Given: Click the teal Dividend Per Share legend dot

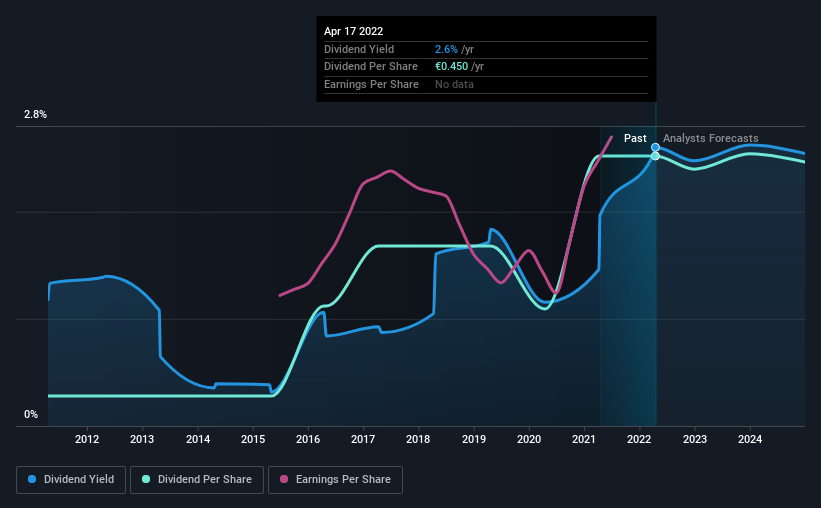Looking at the screenshot, I should (x=146, y=479).
